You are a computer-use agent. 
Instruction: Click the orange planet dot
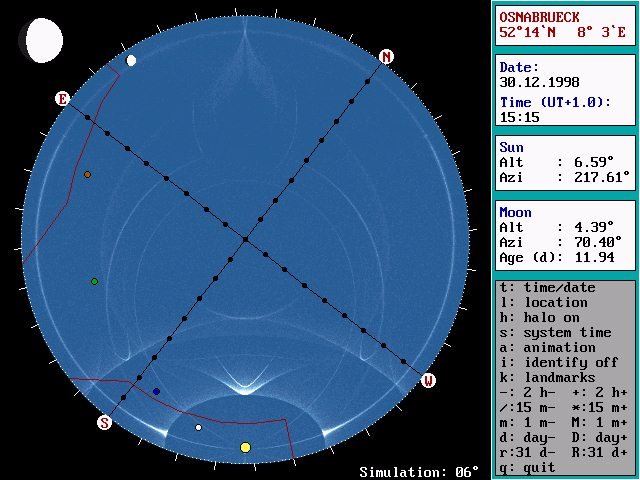point(87,175)
